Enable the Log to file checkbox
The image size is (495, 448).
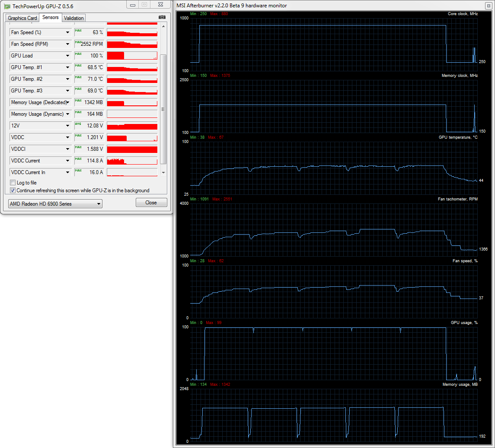pyautogui.click(x=13, y=183)
